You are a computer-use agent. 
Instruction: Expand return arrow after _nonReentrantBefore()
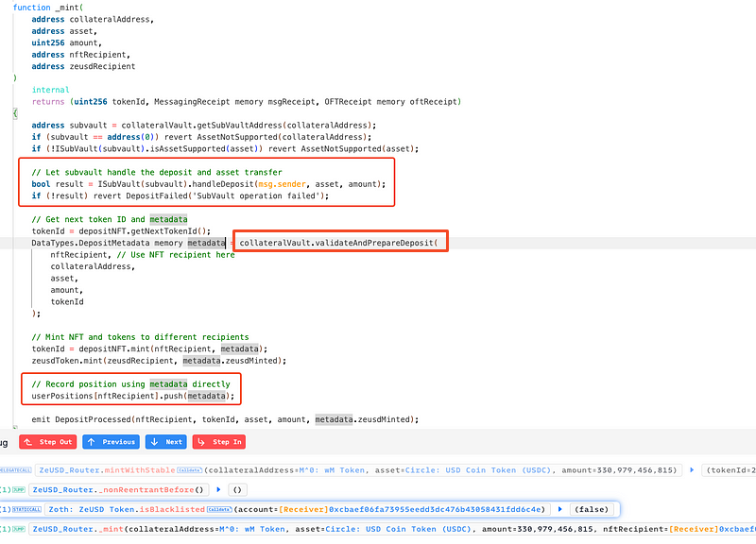coord(219,489)
